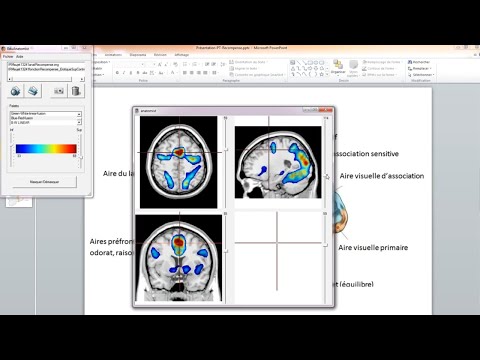Click the blue layers fusion icon button
Image resolution: width=480 pixels, height=360 pixels.
tap(33, 91)
